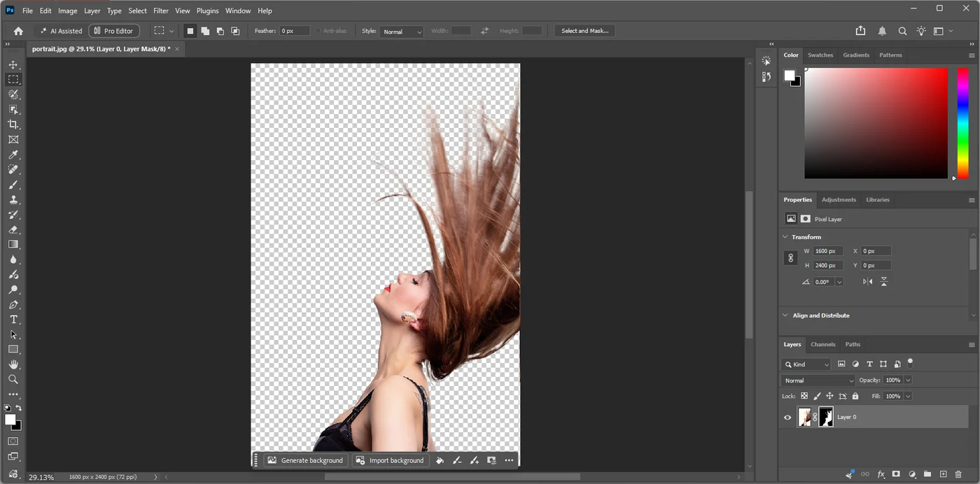Swap width and height arrows icon
Image resolution: width=980 pixels, height=484 pixels.
[484, 31]
